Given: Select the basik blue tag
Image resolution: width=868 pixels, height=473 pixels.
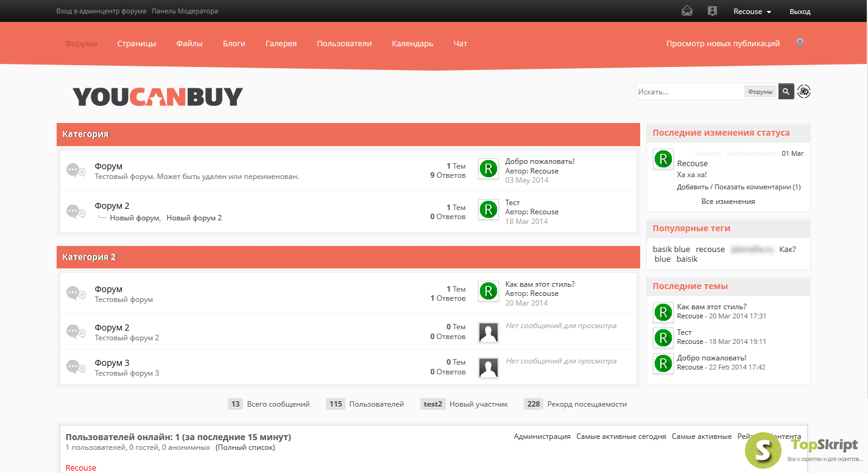Looking at the screenshot, I should point(671,249).
